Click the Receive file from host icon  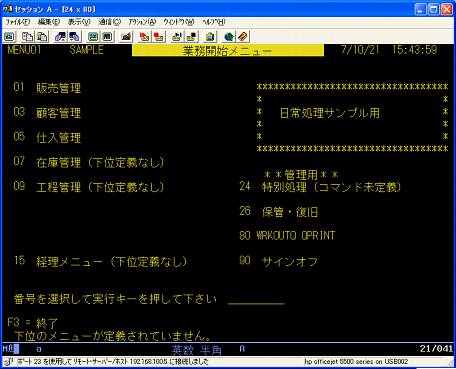coord(75,37)
